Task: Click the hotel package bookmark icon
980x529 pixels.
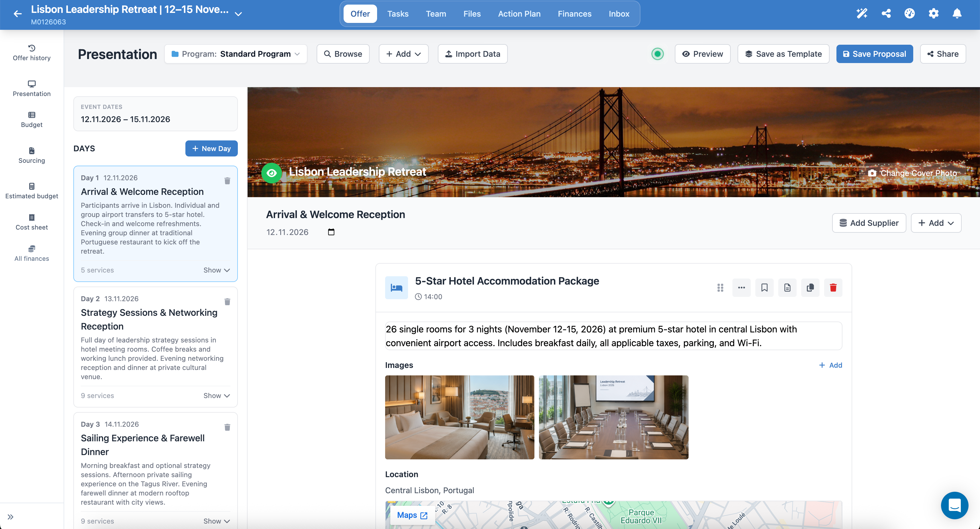Action: tap(764, 287)
